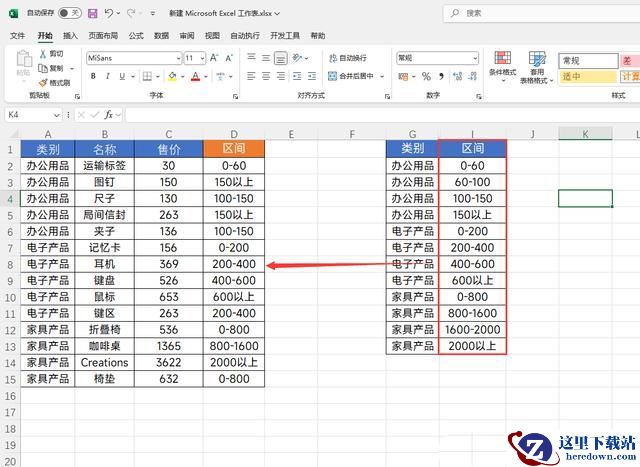Click the Increase Indent icon

tap(312, 76)
